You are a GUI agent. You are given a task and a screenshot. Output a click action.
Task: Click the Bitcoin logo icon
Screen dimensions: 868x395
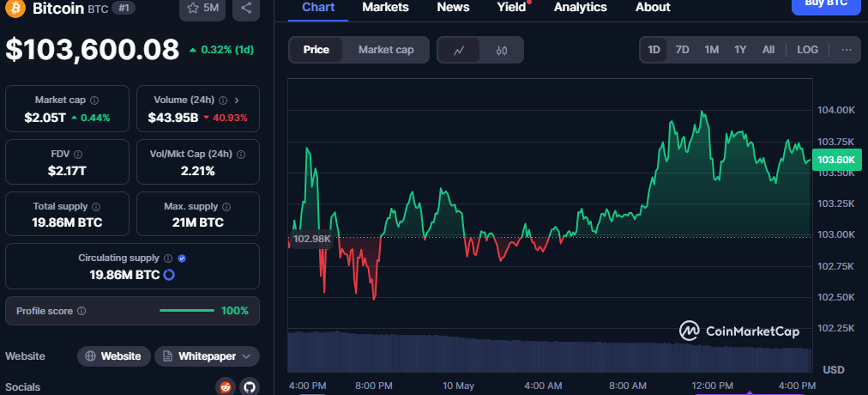(x=15, y=9)
